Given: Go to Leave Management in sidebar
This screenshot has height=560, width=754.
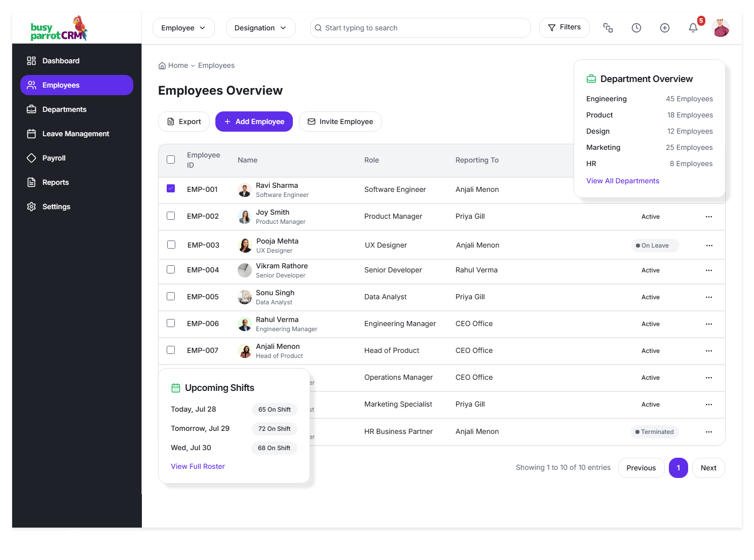Looking at the screenshot, I should (76, 134).
